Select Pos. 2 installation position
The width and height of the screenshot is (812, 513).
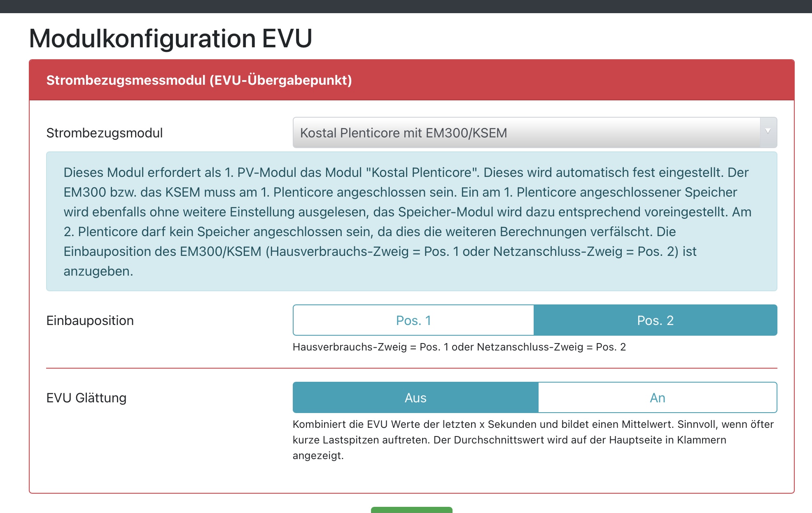click(655, 320)
